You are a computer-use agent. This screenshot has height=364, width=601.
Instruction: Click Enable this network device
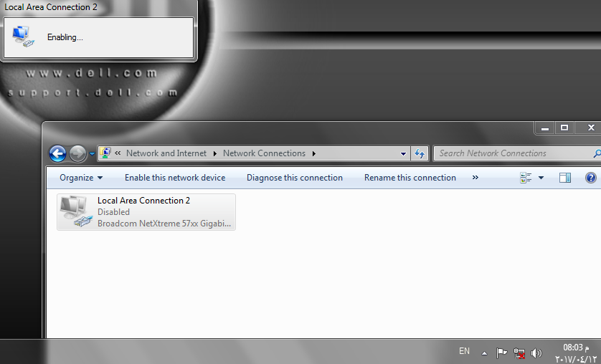point(175,178)
